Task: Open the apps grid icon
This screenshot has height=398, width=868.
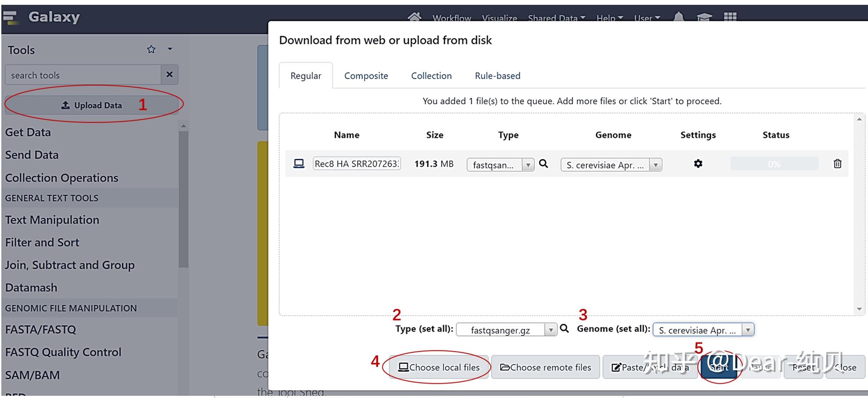Action: (730, 17)
